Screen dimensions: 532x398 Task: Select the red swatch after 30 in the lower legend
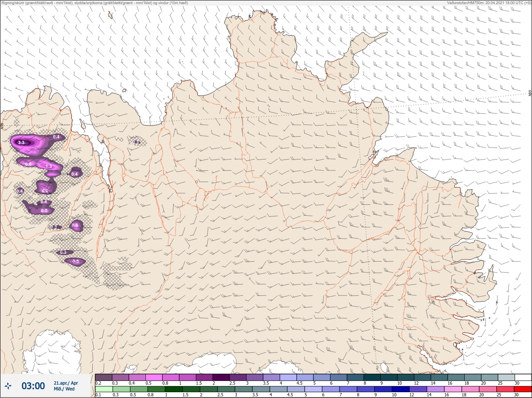click(523, 389)
